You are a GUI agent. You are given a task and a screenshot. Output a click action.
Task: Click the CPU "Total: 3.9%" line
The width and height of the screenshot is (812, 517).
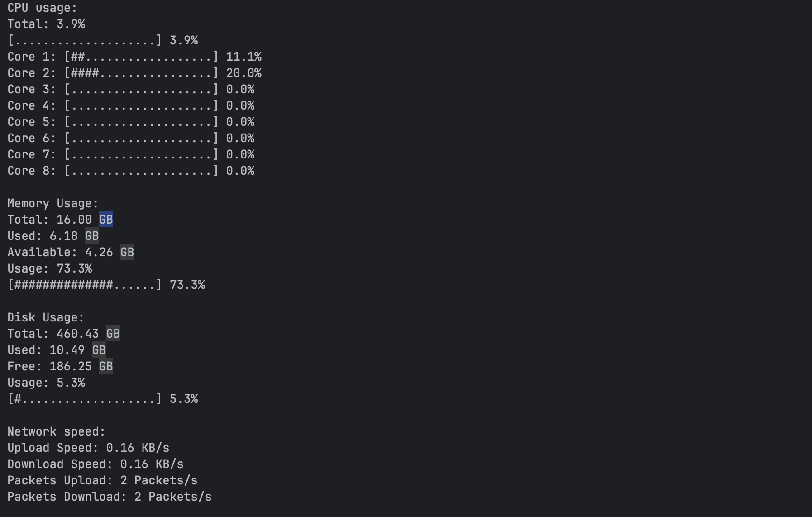[x=46, y=24]
